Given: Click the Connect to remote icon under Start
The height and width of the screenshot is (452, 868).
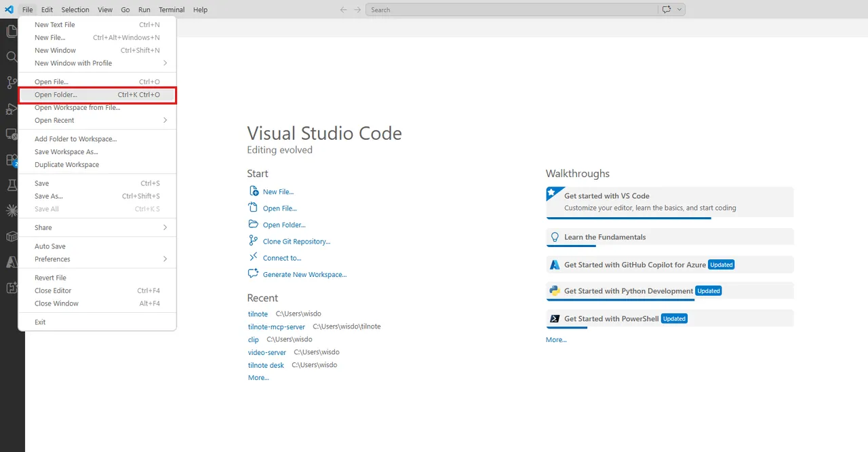Looking at the screenshot, I should point(253,258).
